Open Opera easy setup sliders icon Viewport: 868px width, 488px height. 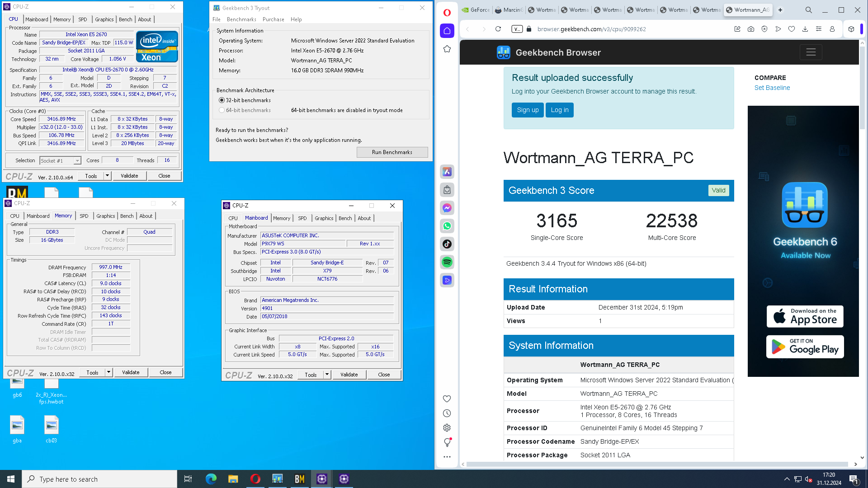point(819,29)
